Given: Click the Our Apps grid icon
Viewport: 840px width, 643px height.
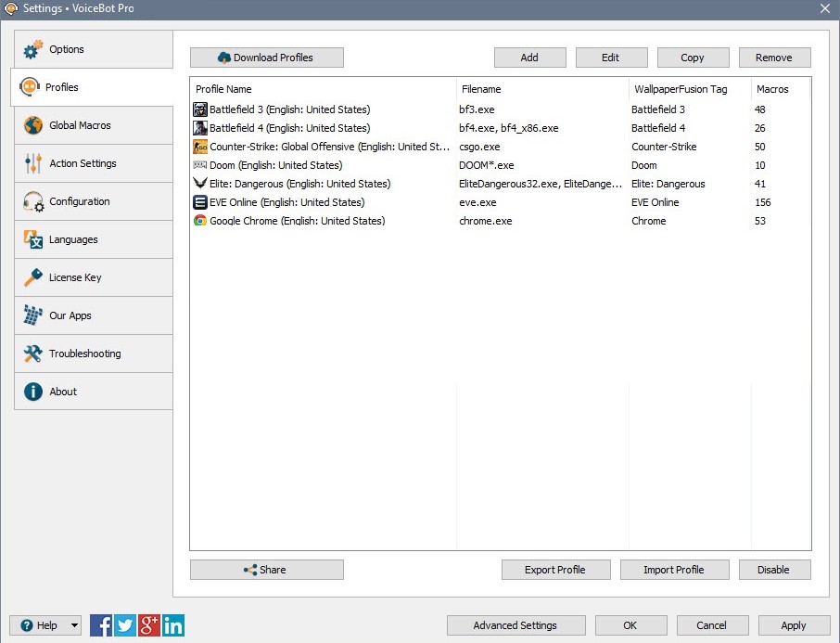Looking at the screenshot, I should pos(32,315).
